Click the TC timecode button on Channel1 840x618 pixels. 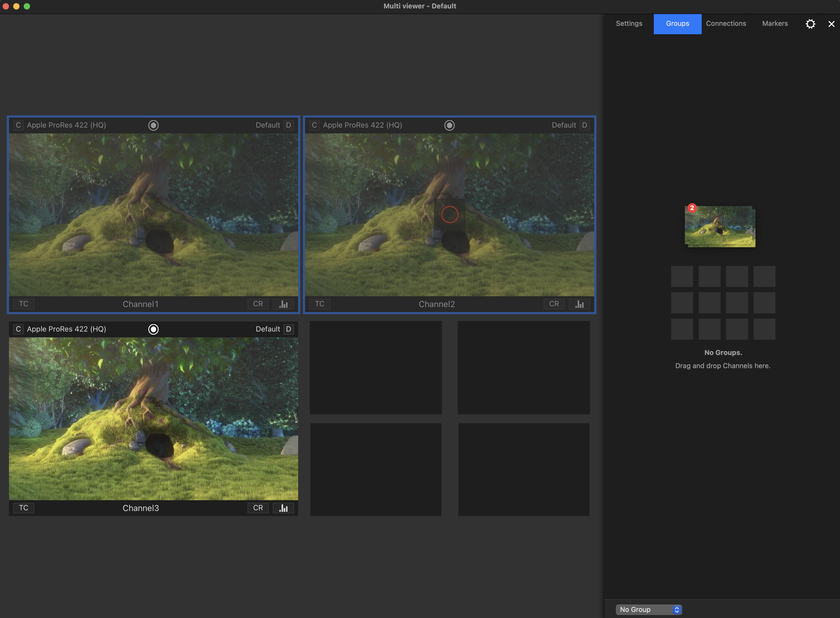[23, 304]
